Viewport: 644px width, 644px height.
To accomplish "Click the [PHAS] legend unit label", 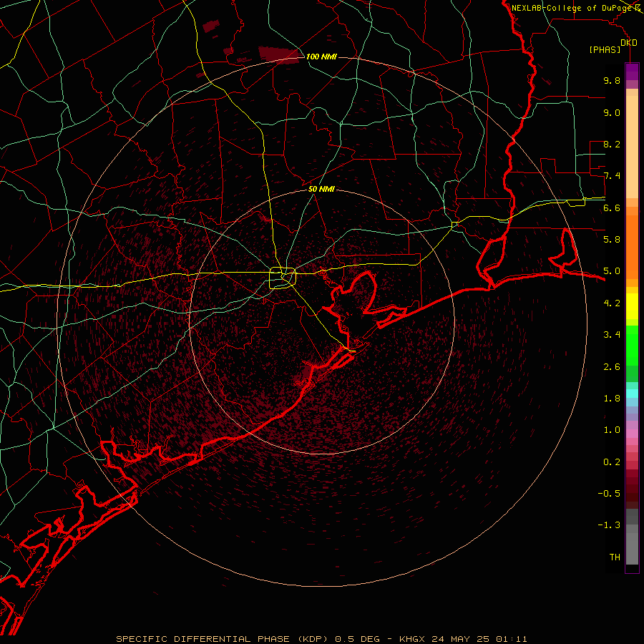I will [x=605, y=50].
